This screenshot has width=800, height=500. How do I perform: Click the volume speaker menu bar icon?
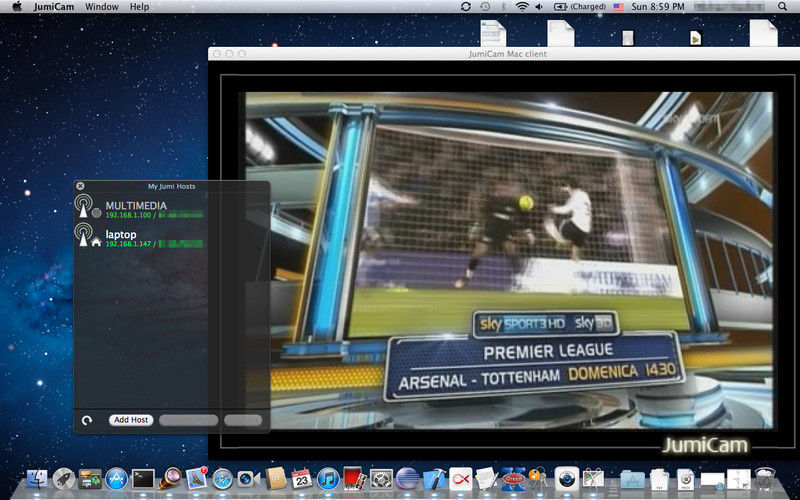click(540, 7)
